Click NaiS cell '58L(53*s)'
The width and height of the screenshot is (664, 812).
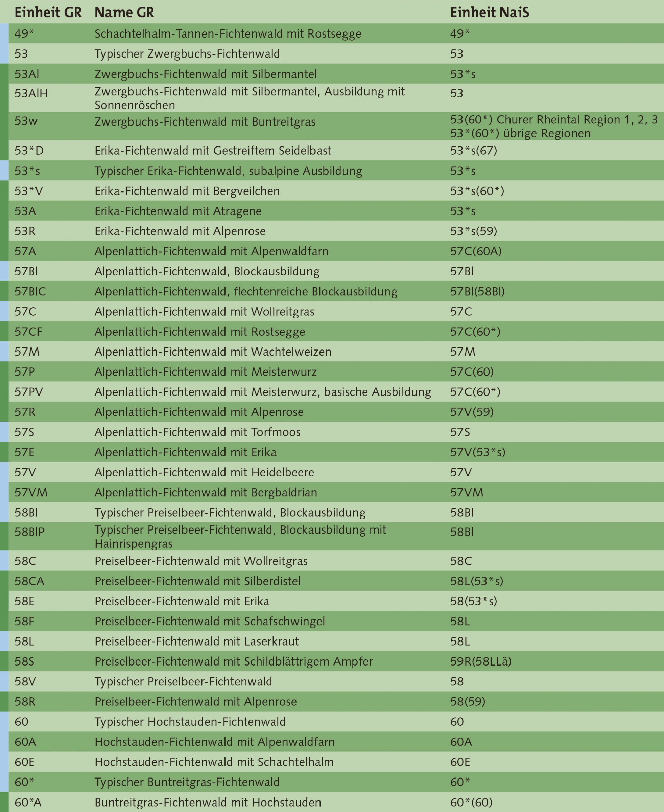click(x=477, y=581)
